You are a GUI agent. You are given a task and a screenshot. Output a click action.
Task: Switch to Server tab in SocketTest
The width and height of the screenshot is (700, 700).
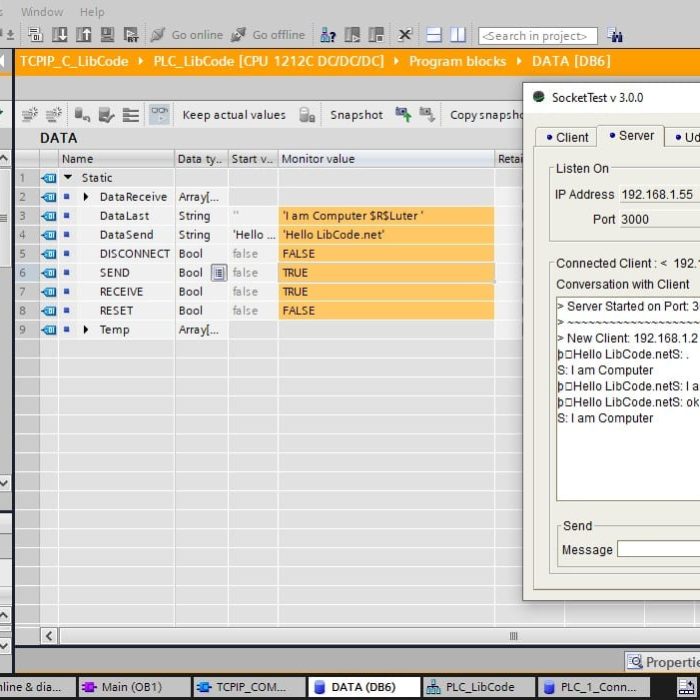click(x=631, y=136)
